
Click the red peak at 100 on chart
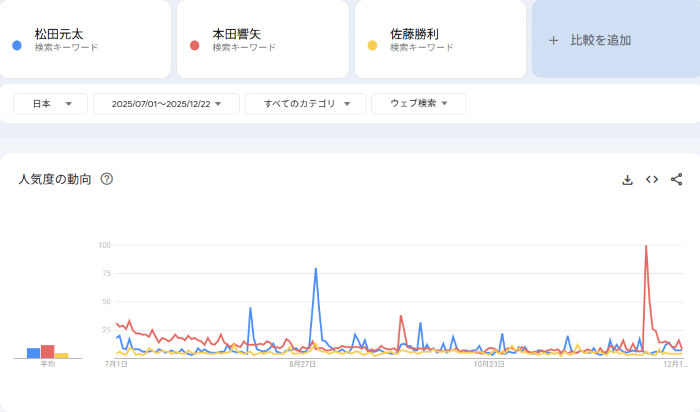click(646, 246)
